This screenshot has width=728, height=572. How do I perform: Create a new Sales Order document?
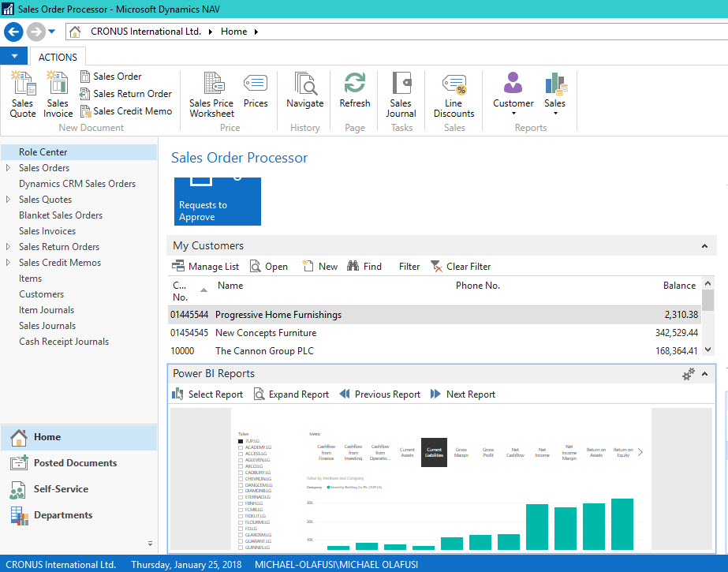(x=111, y=77)
